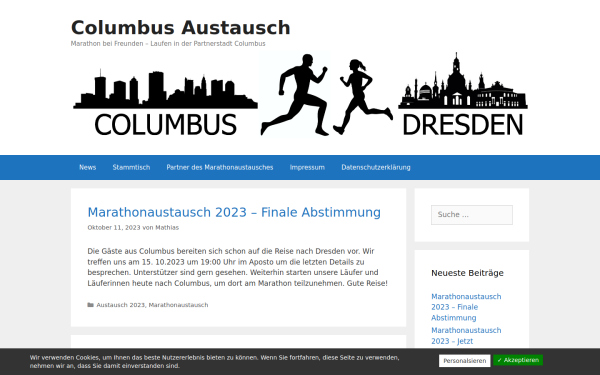Open the Impressum page

(307, 167)
